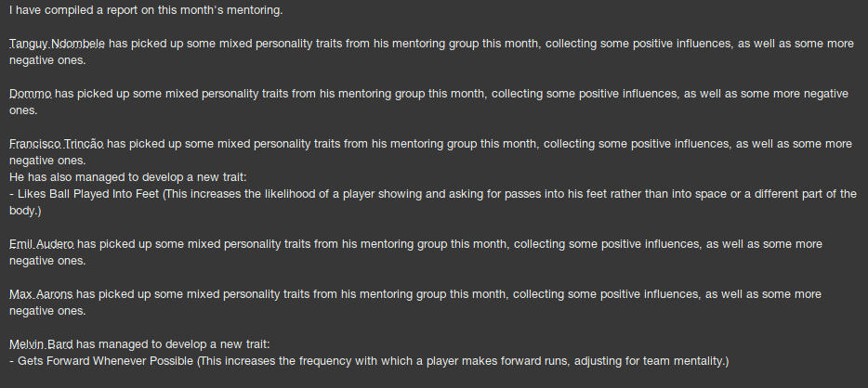868x388 pixels.
Task: Click the Dommo player name link
Action: tap(31, 94)
